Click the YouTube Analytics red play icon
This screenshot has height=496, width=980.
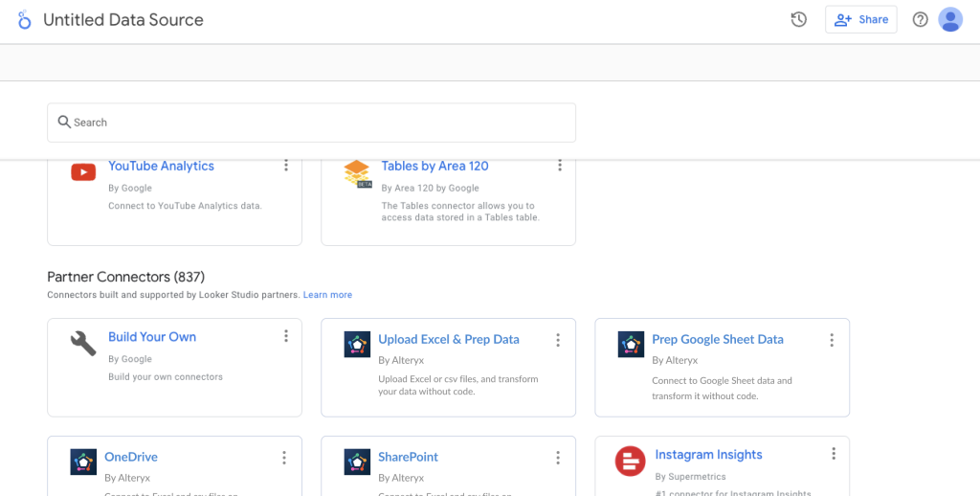point(83,171)
